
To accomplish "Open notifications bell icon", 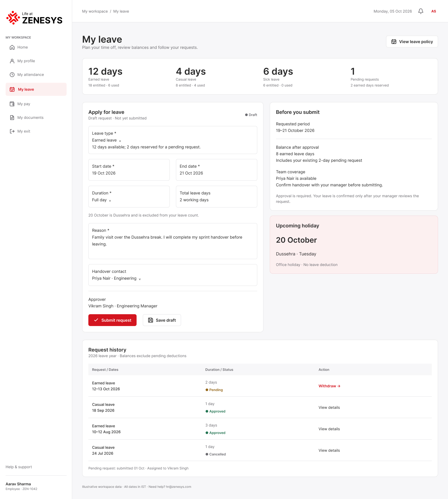I will point(421,11).
